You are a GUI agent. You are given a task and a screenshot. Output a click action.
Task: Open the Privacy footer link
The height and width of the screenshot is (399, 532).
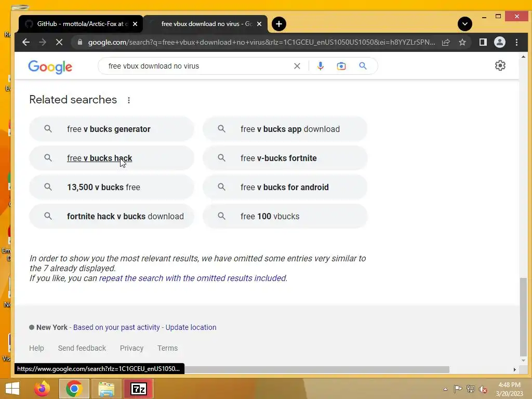tap(131, 348)
